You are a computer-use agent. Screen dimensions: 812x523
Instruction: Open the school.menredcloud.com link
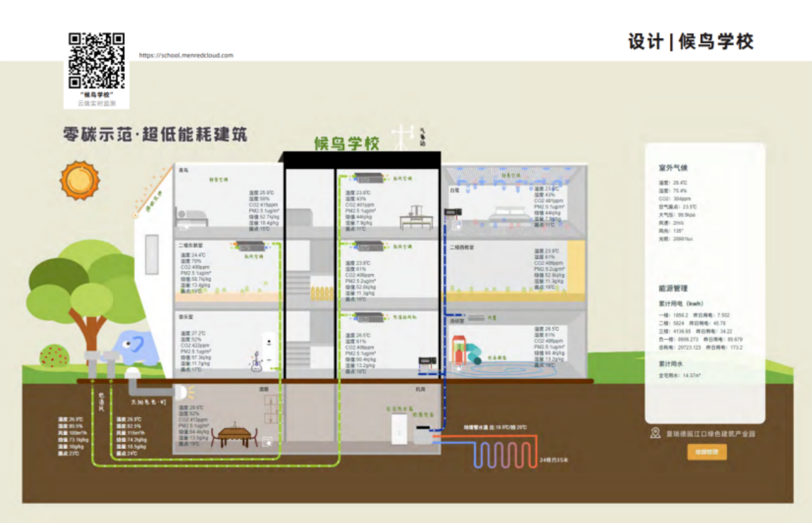click(x=186, y=56)
